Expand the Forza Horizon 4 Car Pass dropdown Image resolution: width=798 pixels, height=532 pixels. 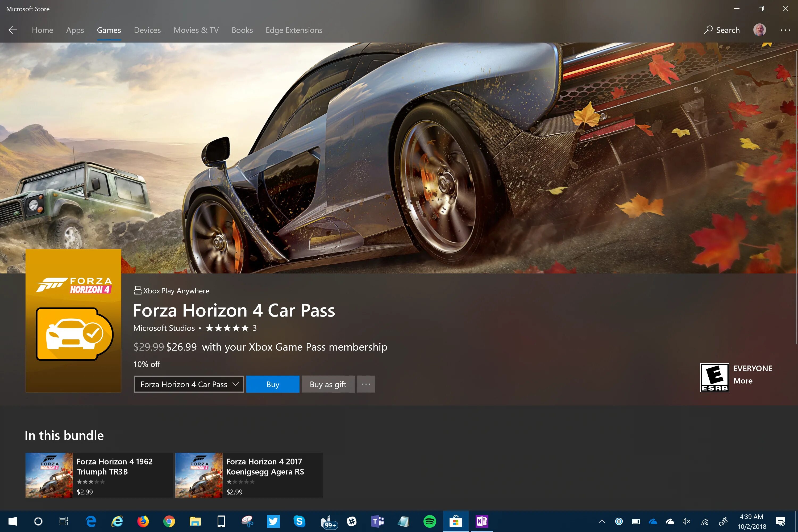pos(189,384)
